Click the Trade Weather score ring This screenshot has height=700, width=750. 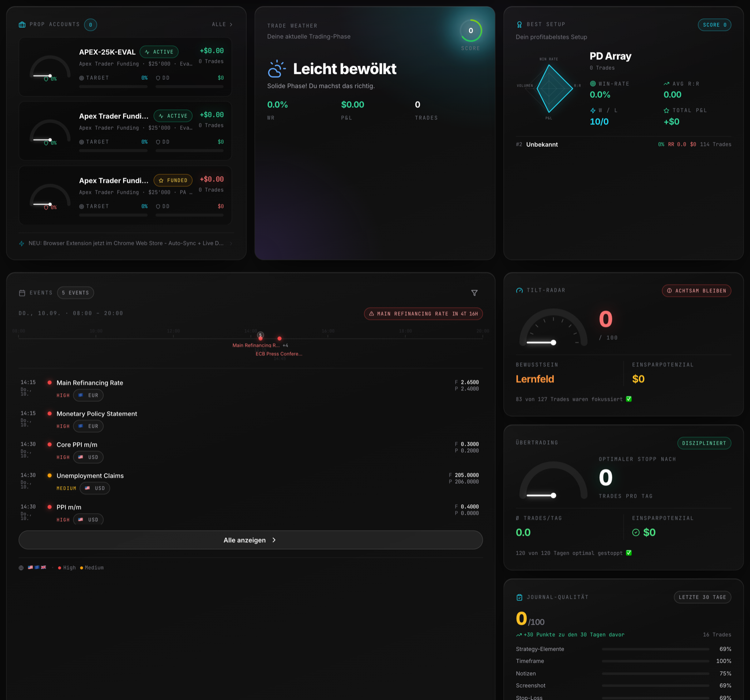(x=471, y=31)
